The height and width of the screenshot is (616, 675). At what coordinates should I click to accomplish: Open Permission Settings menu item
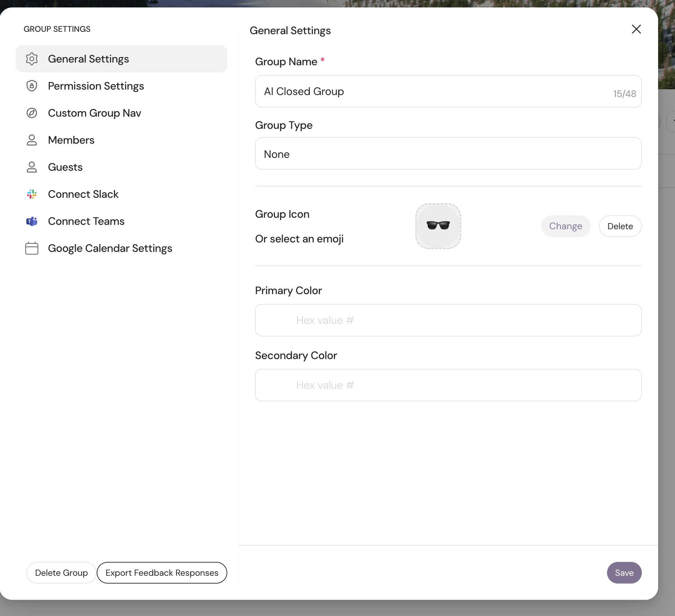coord(96,86)
